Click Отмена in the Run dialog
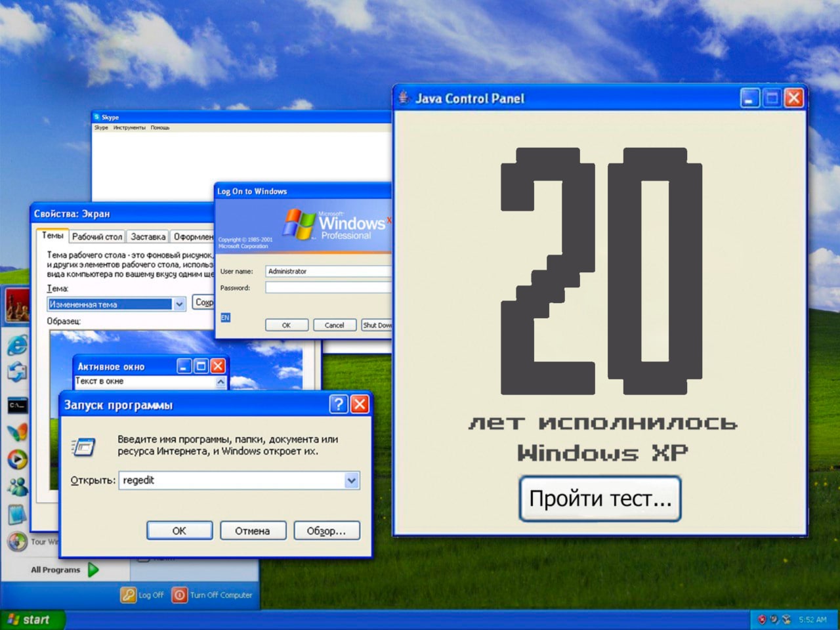840x630 pixels. (x=253, y=530)
